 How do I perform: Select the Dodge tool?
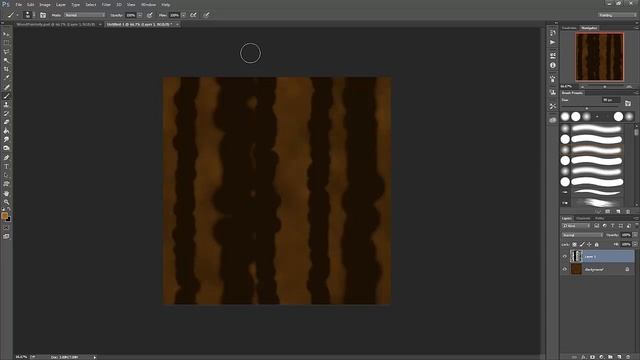coord(6,148)
